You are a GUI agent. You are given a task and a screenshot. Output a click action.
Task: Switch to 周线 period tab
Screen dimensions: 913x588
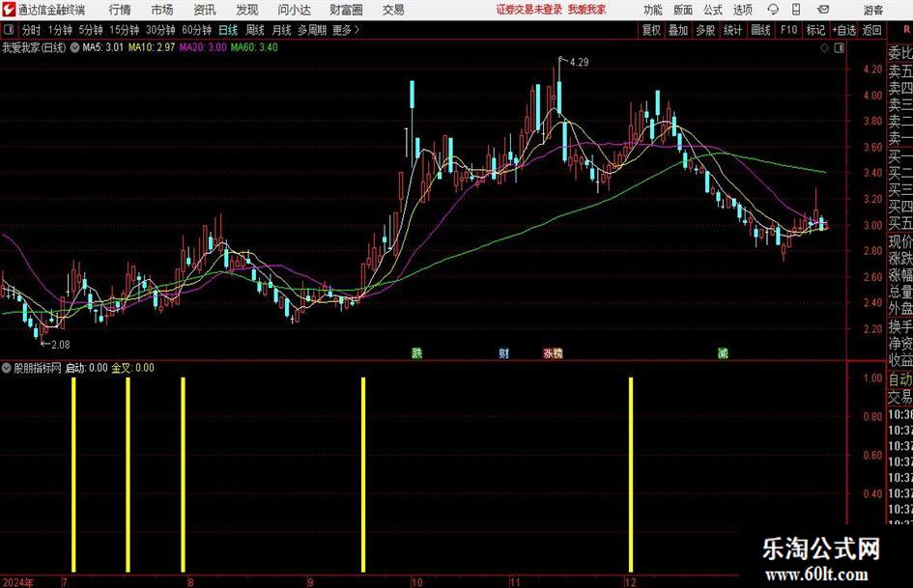coord(255,30)
